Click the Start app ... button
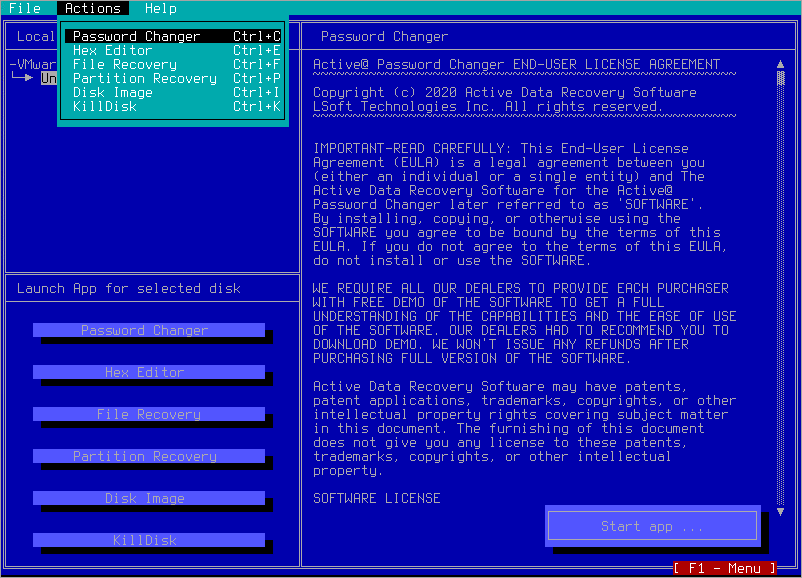The height and width of the screenshot is (578, 802). point(653,526)
